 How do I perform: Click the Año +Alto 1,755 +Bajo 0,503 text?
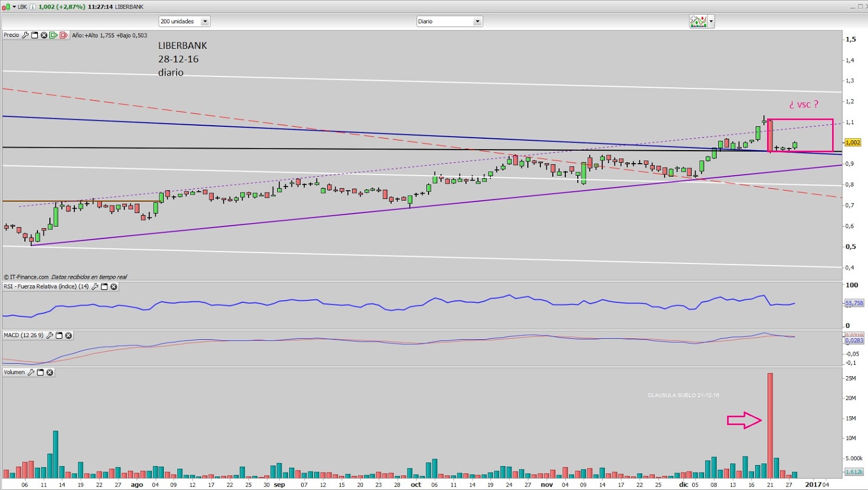pos(110,35)
